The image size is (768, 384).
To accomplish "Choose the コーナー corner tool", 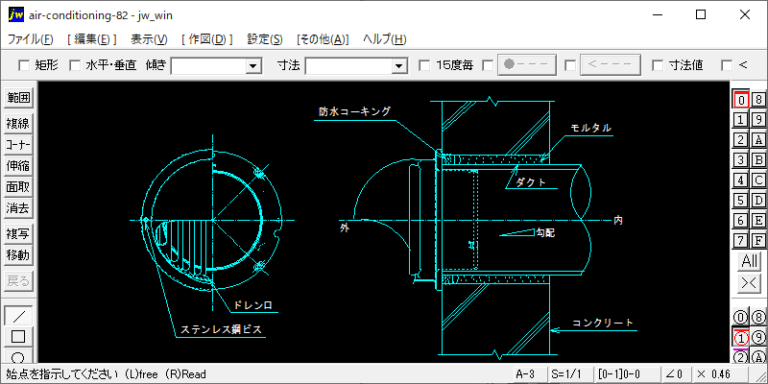I will click(18, 145).
